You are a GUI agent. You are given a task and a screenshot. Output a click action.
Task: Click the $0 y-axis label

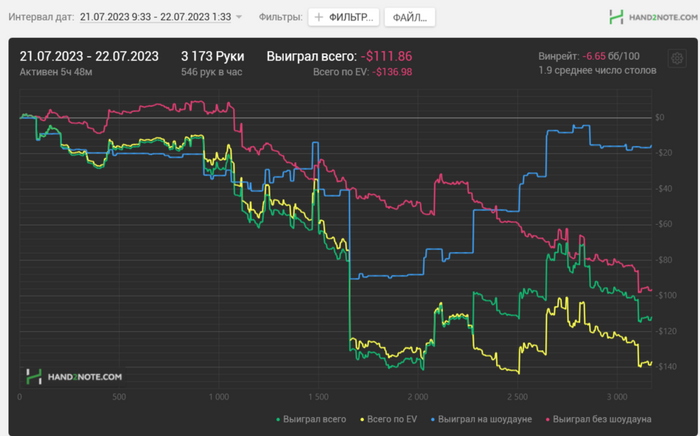pyautogui.click(x=659, y=117)
